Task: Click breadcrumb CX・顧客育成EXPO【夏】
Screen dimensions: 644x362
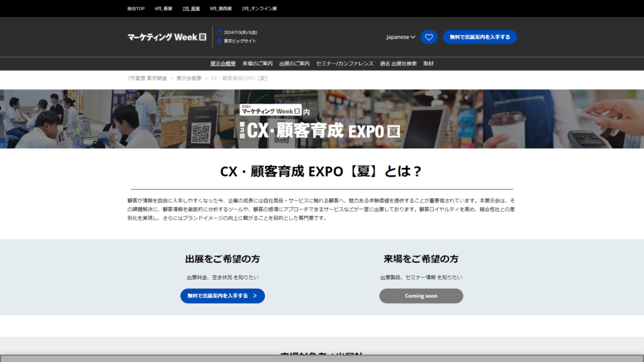Action: pos(240,79)
